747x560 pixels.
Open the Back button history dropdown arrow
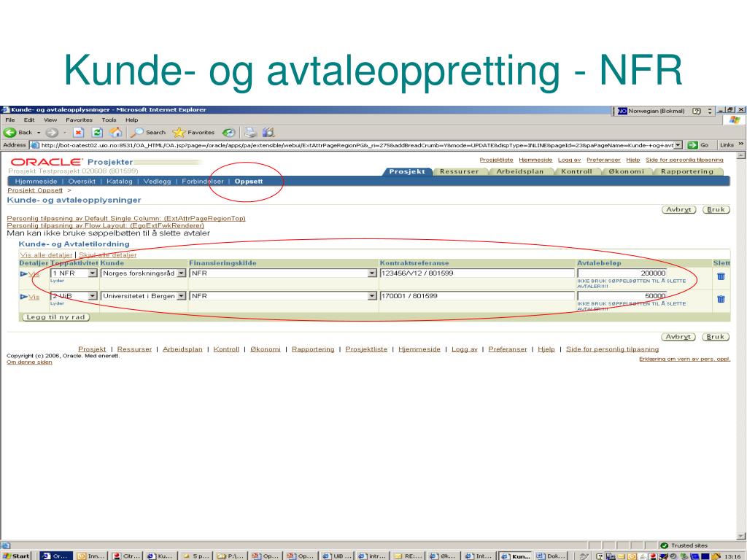pos(39,133)
